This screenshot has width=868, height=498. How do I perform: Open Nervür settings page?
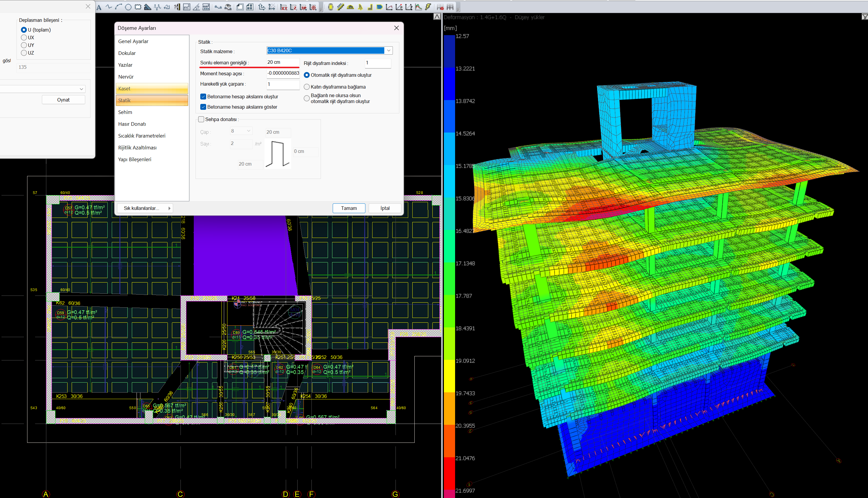(152, 77)
